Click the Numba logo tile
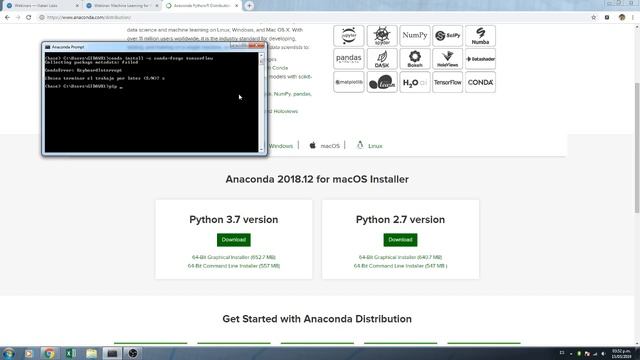Image resolution: width=640 pixels, height=360 pixels. point(480,36)
